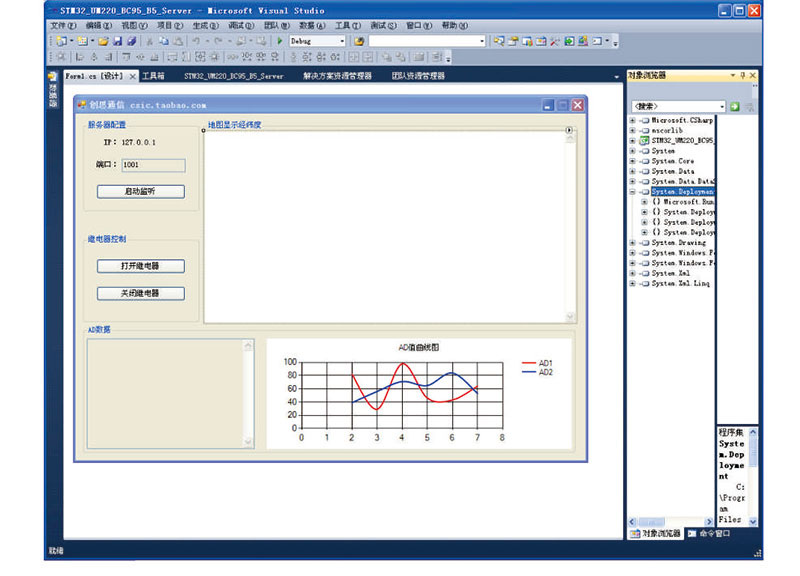Click the New Project toolbar icon
This screenshot has height=576, width=800.
(61, 41)
